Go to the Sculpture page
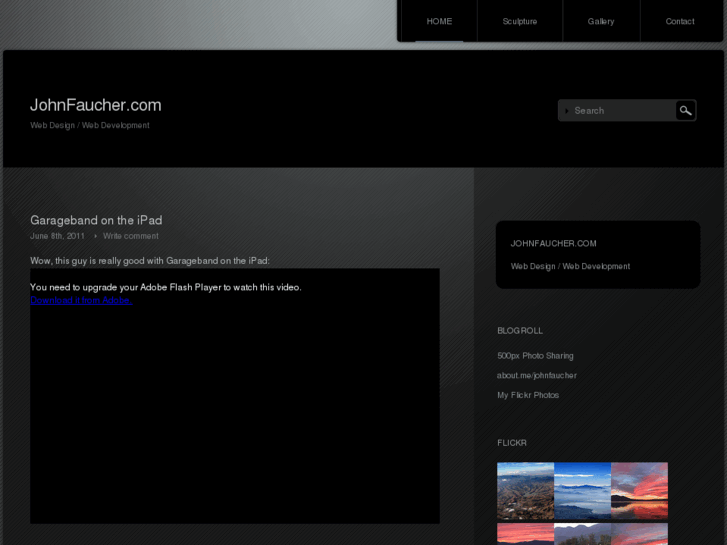The width and height of the screenshot is (727, 545). pyautogui.click(x=520, y=21)
